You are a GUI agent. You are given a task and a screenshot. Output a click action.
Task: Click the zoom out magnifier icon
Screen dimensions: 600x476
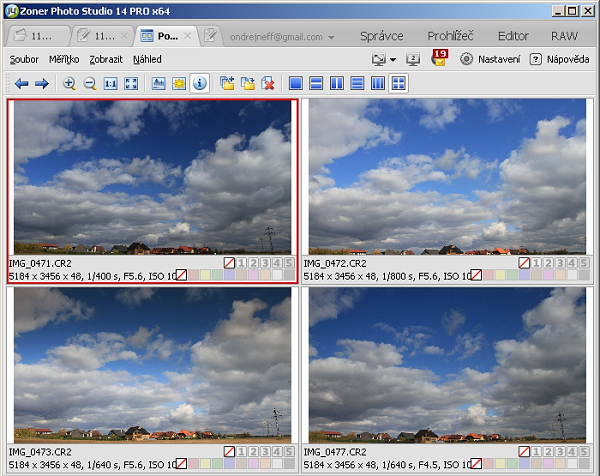click(89, 84)
